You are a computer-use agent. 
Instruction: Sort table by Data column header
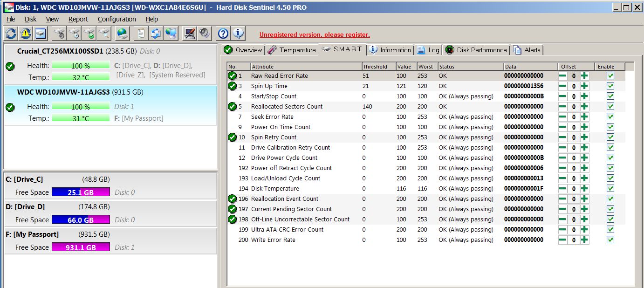point(530,67)
